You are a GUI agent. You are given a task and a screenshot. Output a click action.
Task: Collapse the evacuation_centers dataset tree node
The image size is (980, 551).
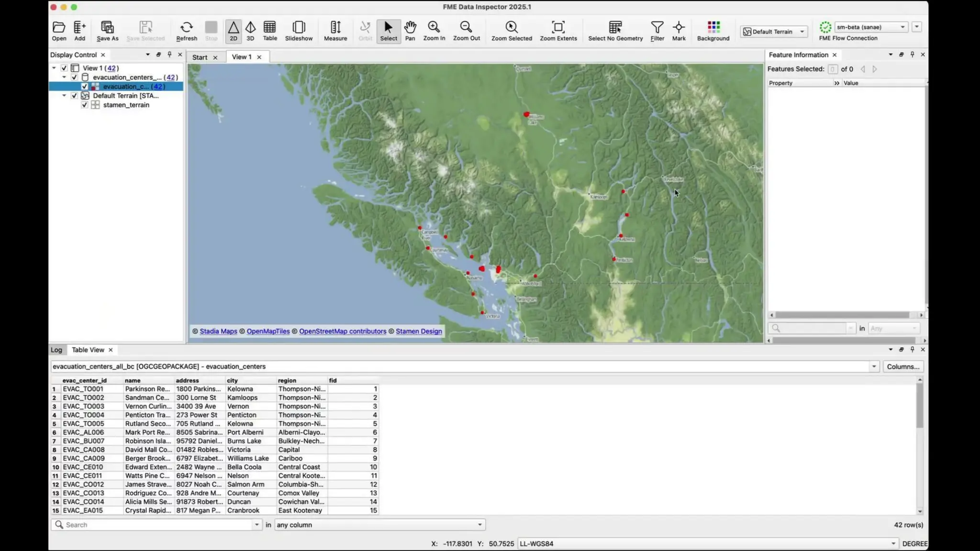[64, 77]
